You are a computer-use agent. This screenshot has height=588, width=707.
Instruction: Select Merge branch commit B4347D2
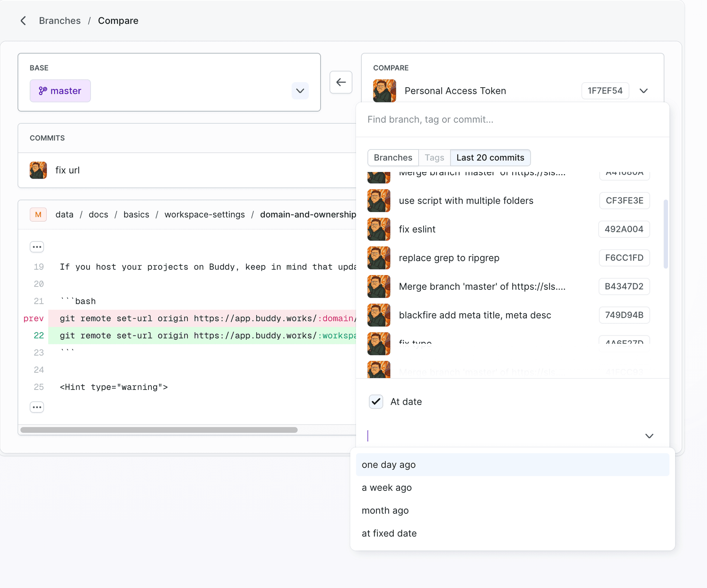[509, 287]
